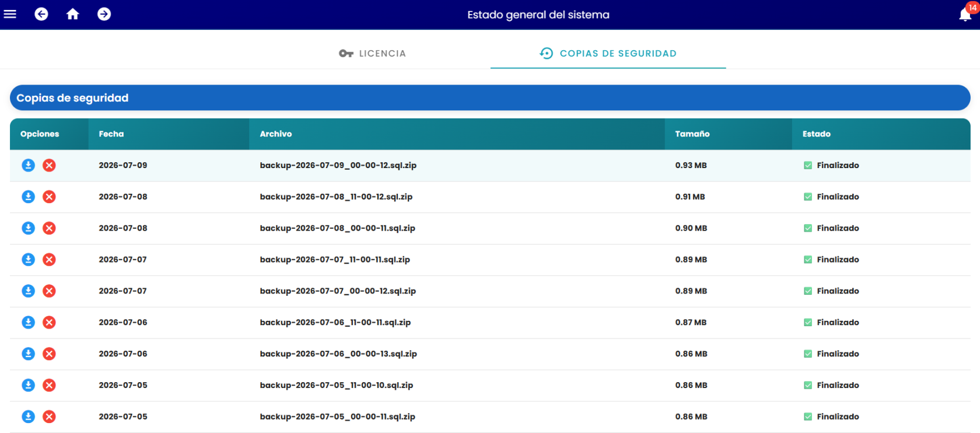Delete backup-2026-07-06_00-00-13.sql.zip
The height and width of the screenshot is (433, 980).
[x=50, y=354]
